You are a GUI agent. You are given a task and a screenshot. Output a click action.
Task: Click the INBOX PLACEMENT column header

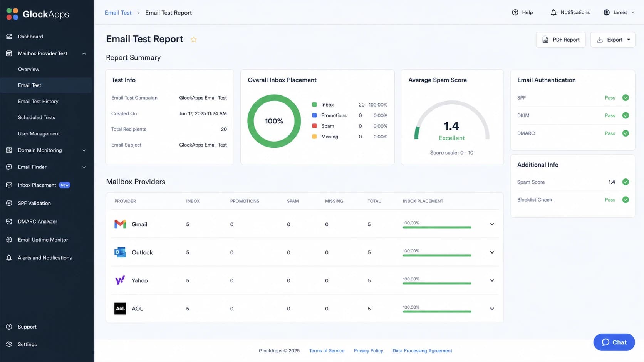pos(423,201)
